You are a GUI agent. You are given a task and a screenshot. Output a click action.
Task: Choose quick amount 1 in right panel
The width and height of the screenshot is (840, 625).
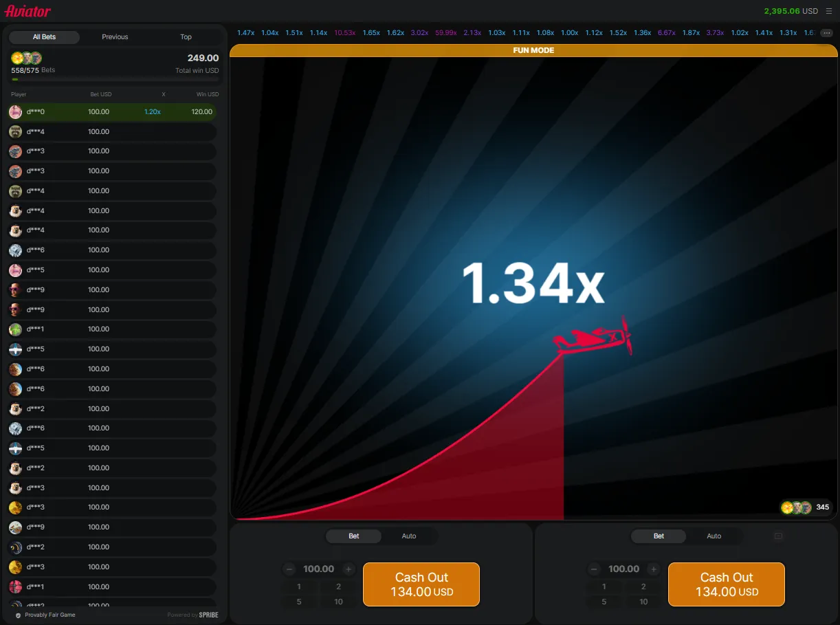pos(604,586)
